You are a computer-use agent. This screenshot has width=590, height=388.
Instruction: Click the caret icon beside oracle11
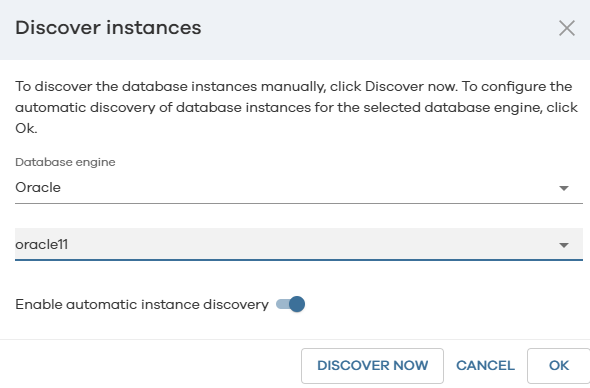point(564,245)
